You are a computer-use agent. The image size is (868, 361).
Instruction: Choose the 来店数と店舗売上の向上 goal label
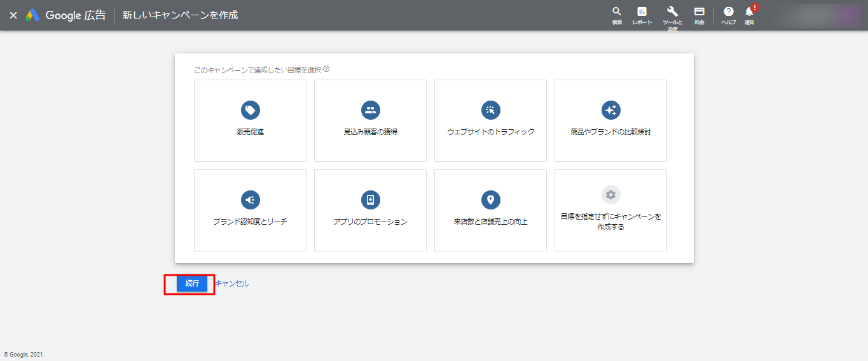[490, 222]
